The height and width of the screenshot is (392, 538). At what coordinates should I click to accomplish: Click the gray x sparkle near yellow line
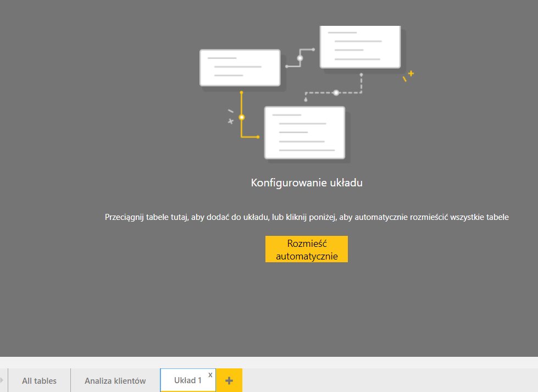click(x=231, y=121)
